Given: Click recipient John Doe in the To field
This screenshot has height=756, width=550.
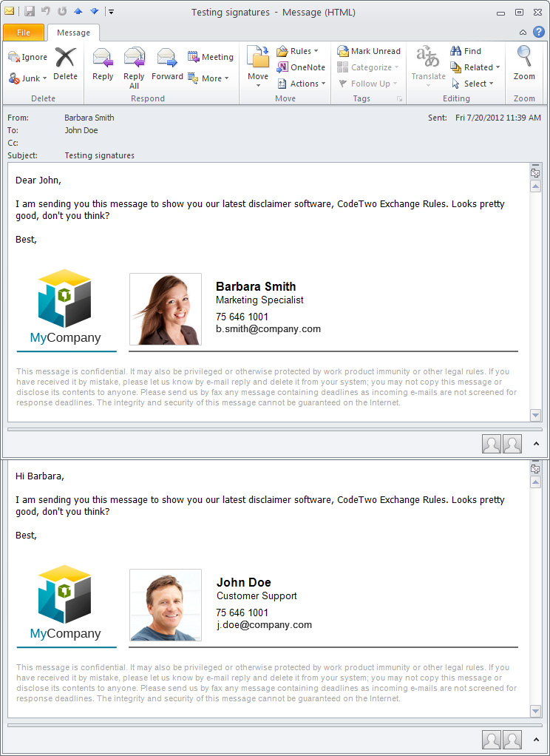Looking at the screenshot, I should pyautogui.click(x=81, y=130).
